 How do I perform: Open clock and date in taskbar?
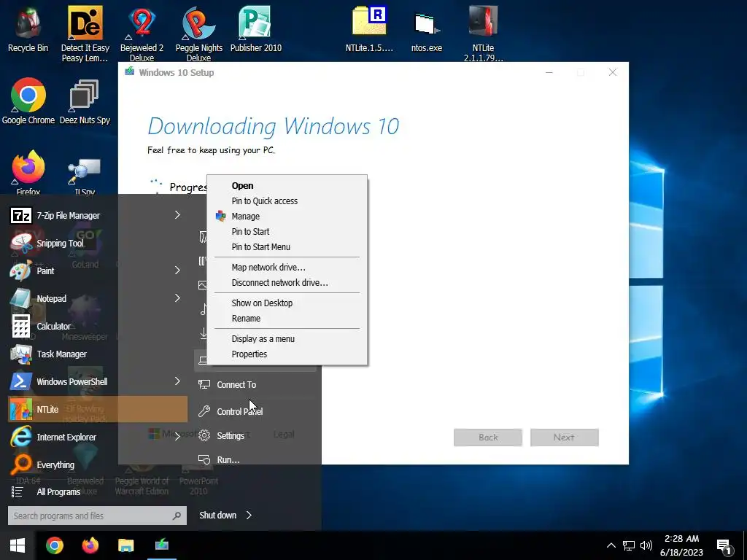[x=682, y=545]
